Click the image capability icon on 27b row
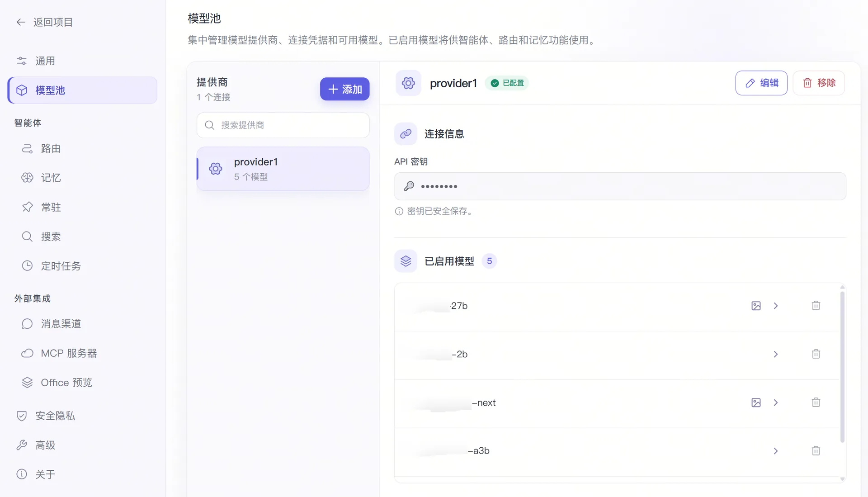This screenshot has height=497, width=868. click(x=756, y=306)
